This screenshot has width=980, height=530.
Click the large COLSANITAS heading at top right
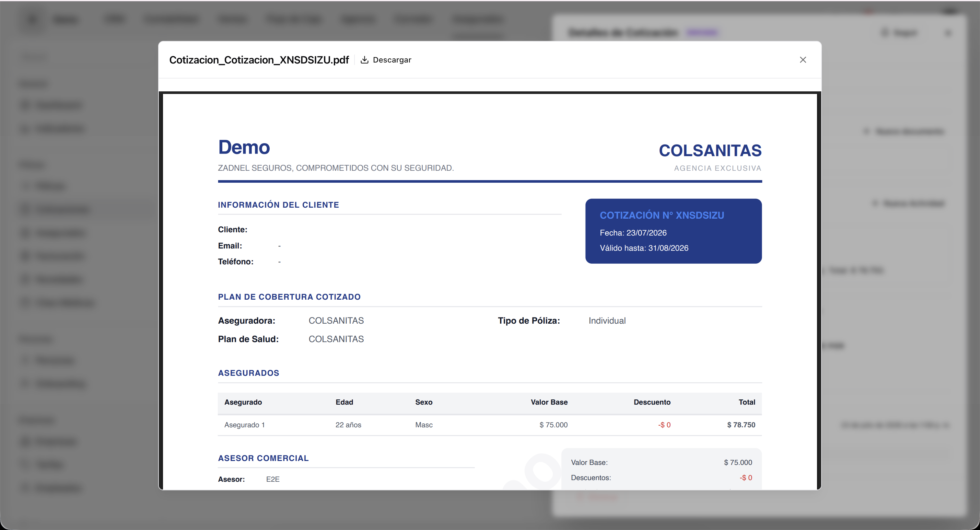point(710,151)
